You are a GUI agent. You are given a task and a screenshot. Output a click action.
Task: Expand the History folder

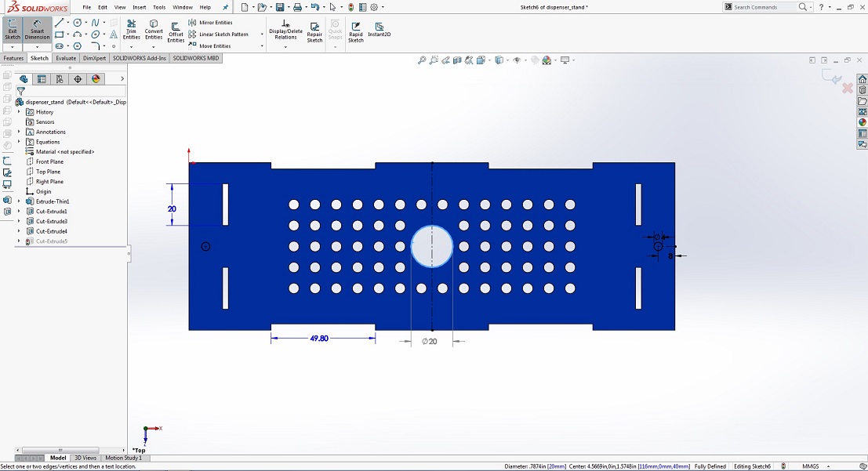pyautogui.click(x=19, y=112)
